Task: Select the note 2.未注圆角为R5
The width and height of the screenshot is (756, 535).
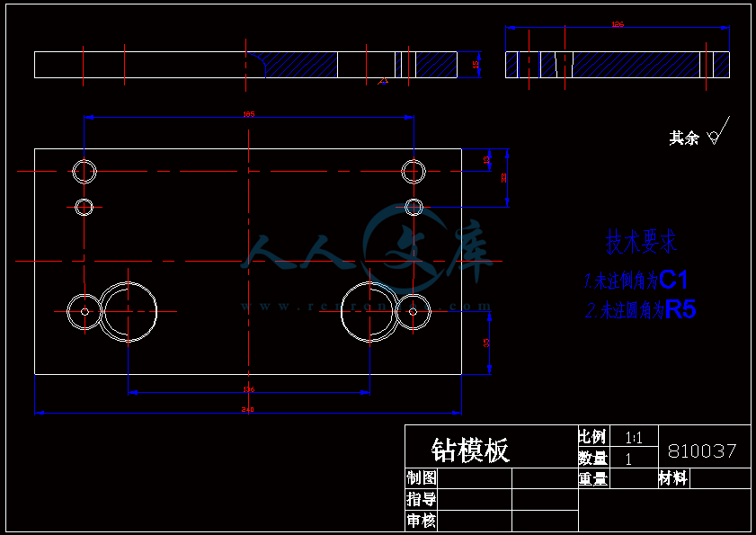Action: tap(641, 309)
